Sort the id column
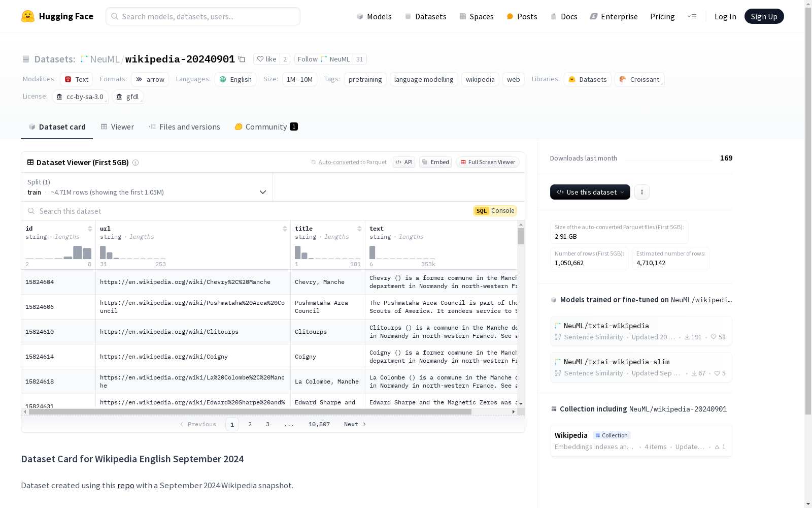The width and height of the screenshot is (812, 508). click(90, 229)
